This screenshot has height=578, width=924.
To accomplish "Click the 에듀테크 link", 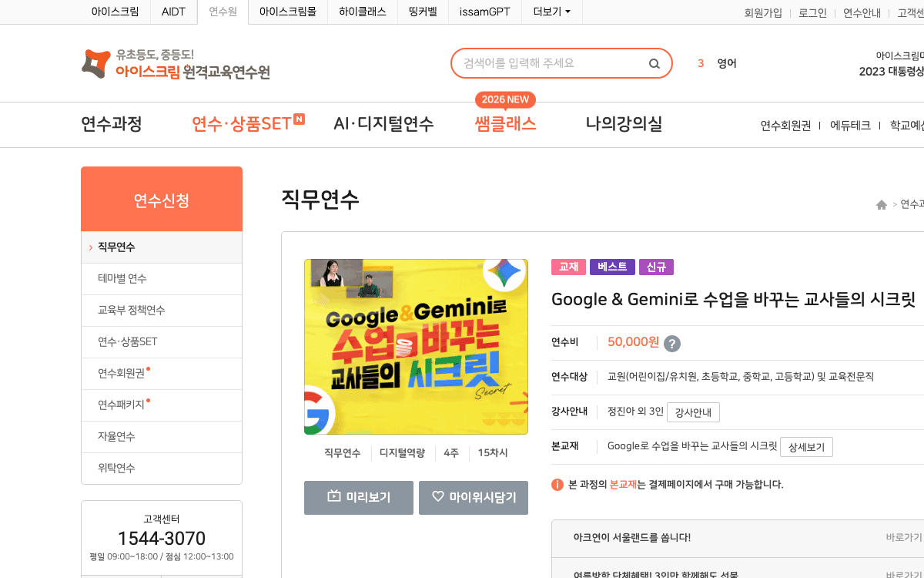I will [850, 125].
